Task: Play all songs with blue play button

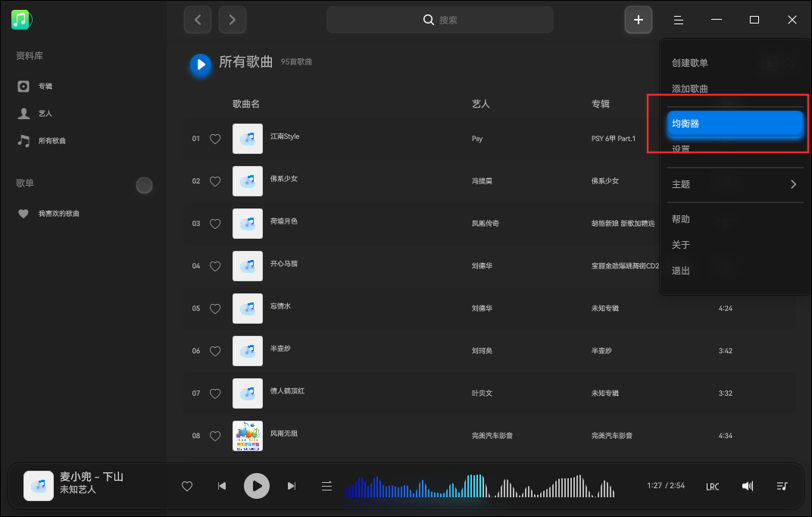Action: [x=201, y=64]
